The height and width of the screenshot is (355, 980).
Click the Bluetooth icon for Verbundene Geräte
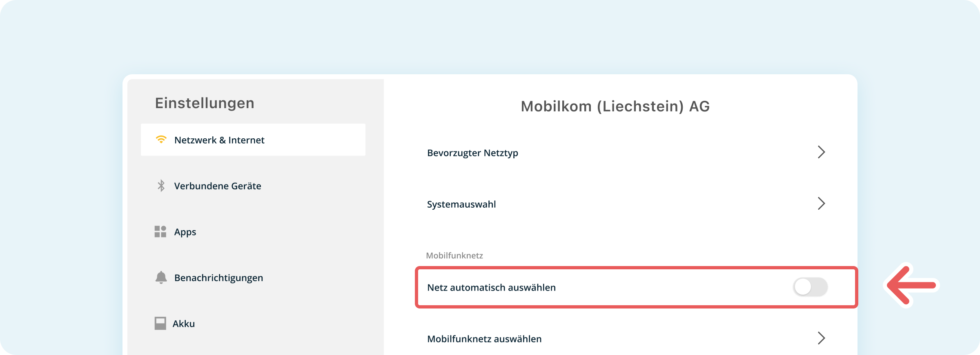tap(161, 186)
